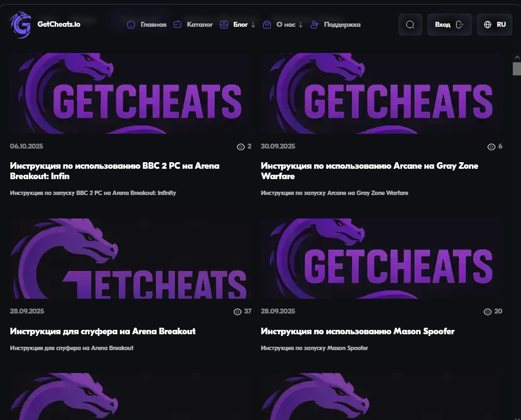Click the eye views icon showing 37
The width and height of the screenshot is (521, 420).
(238, 312)
